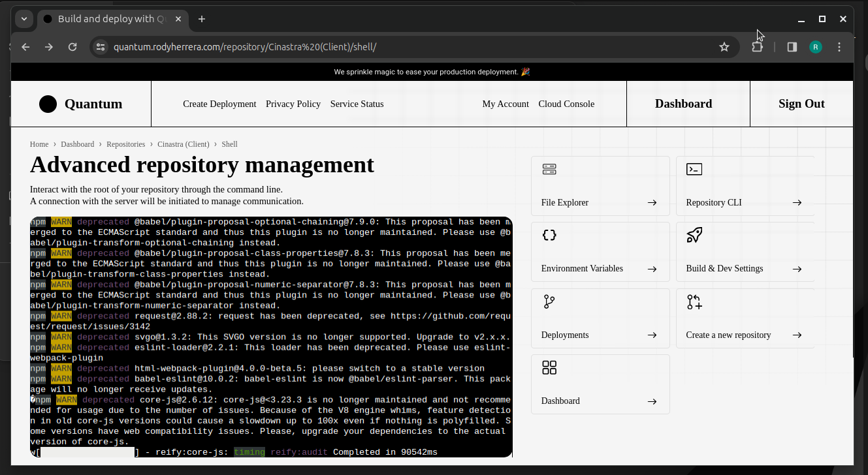Open the Chrome three-dot menu

pos(839,47)
